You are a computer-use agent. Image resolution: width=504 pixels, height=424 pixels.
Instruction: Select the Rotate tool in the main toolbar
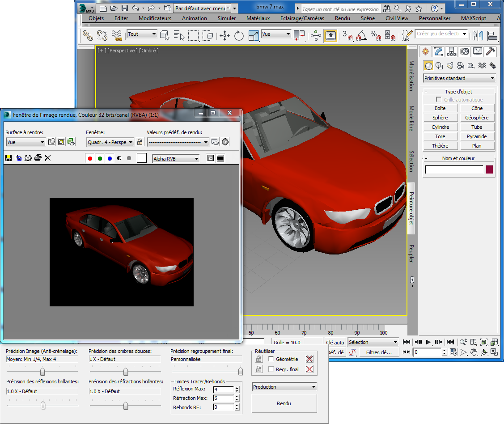tap(239, 36)
